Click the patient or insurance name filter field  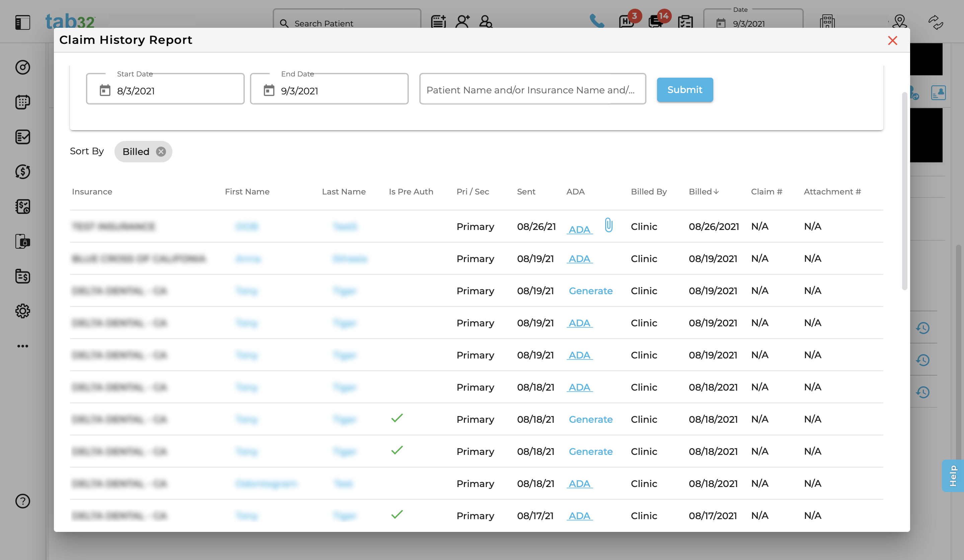tap(532, 89)
